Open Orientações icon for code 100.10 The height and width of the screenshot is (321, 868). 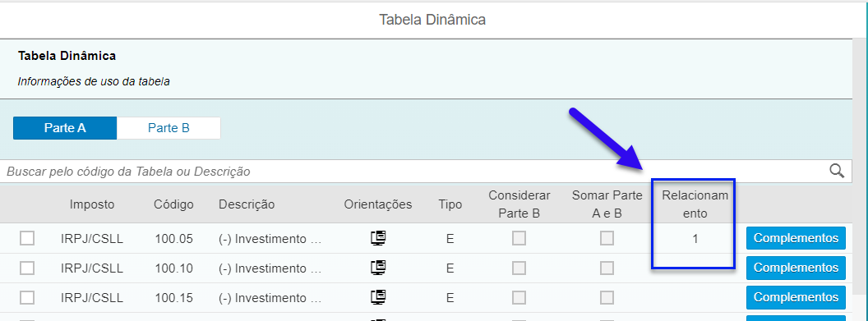pyautogui.click(x=378, y=268)
